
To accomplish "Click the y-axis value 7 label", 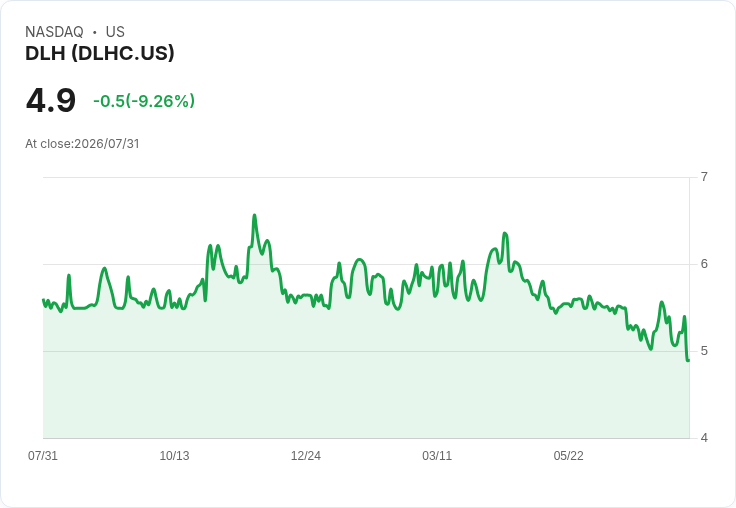I will coord(704,177).
